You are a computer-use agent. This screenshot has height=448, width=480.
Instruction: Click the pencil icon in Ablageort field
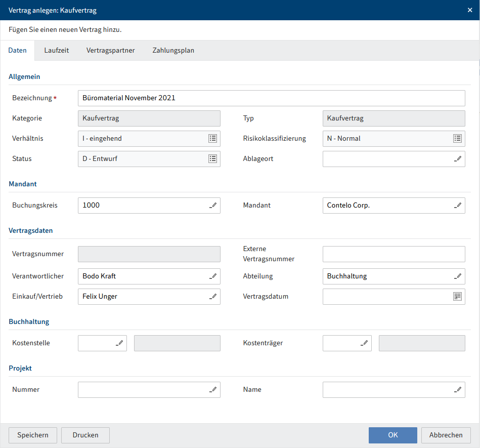(x=458, y=159)
